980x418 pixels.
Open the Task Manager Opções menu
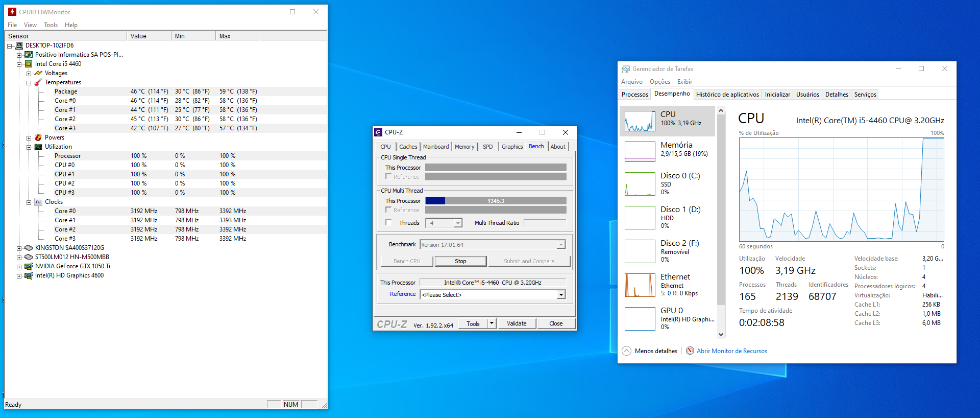pyautogui.click(x=659, y=82)
